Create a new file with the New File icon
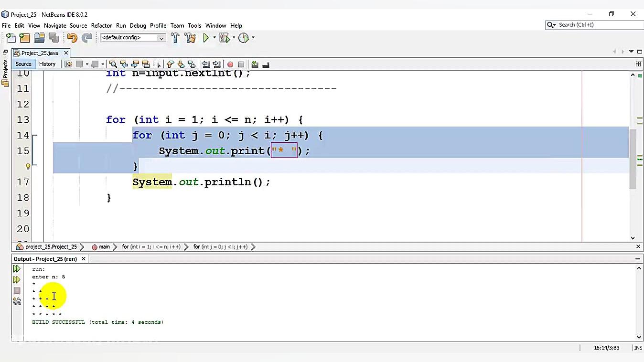Screen dimensions: 644x362 (x=11, y=38)
